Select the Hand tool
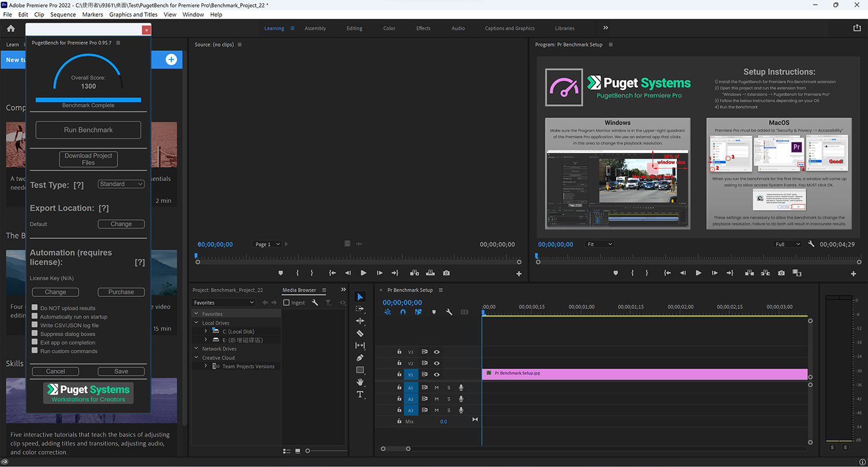This screenshot has height=467, width=868. pos(360,382)
